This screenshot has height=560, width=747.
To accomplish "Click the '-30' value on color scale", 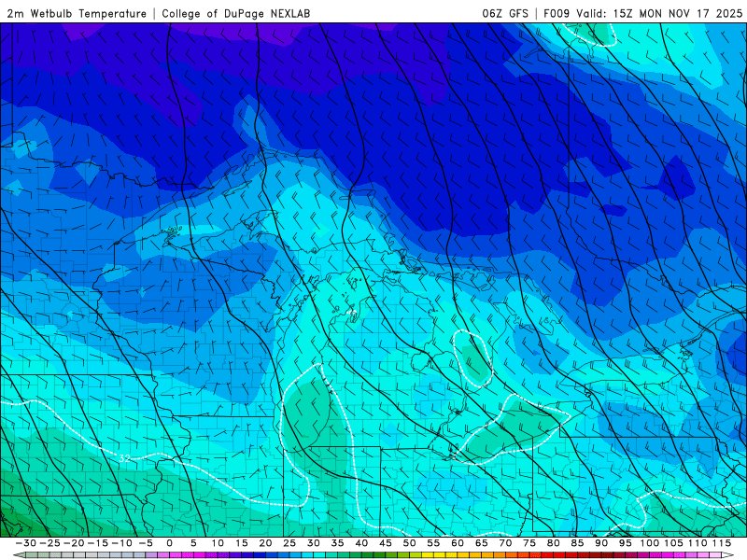I will pyautogui.click(x=26, y=543).
